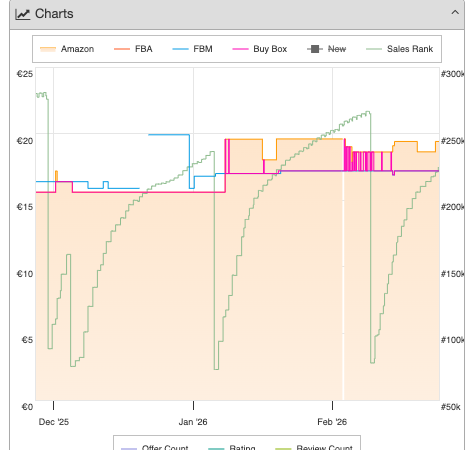The height and width of the screenshot is (450, 474).
Task: Toggle the FBA series legend entry
Action: (x=133, y=49)
